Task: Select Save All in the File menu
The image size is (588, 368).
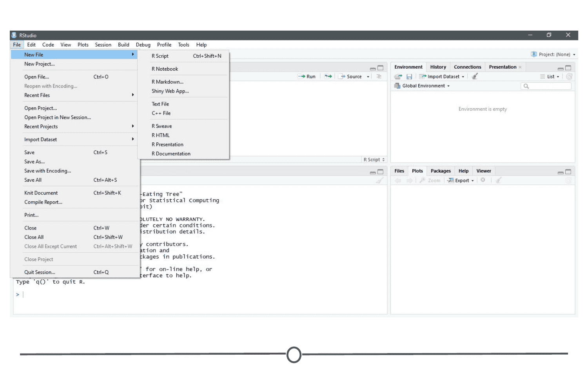Action: 74,180
